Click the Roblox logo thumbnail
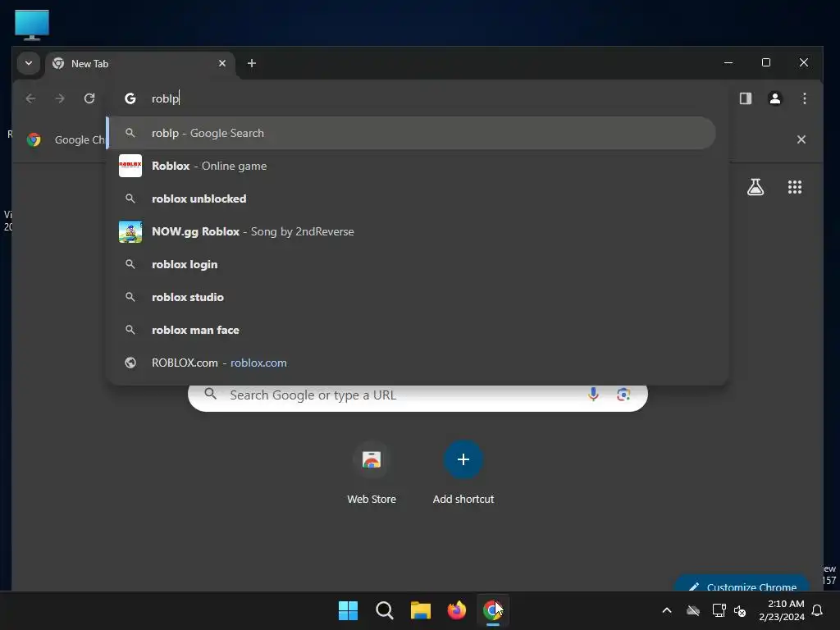 (x=130, y=166)
